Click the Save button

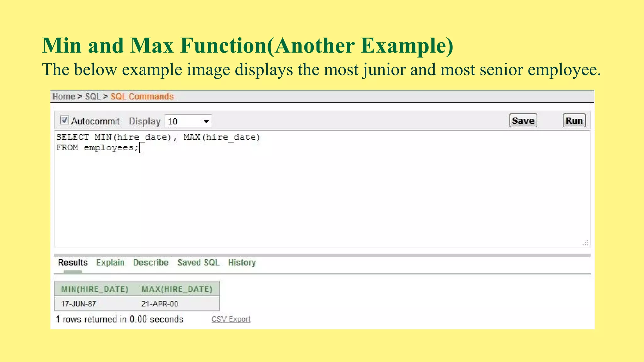(x=523, y=121)
